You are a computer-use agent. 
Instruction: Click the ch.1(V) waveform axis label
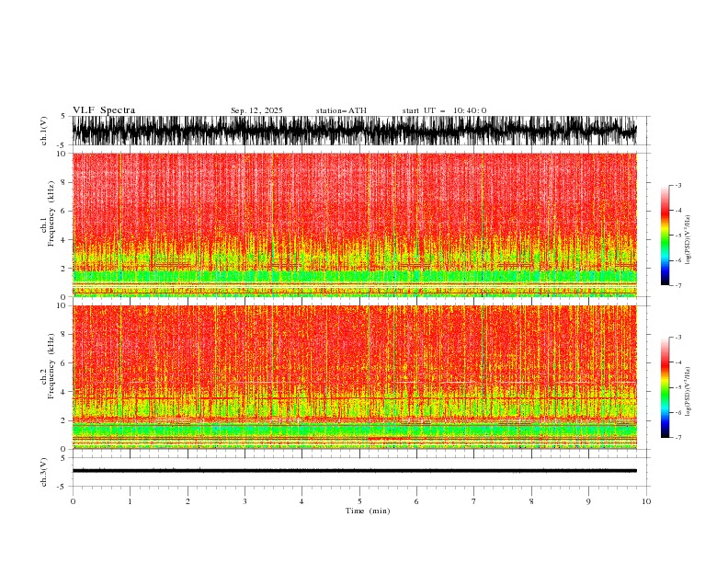pyautogui.click(x=44, y=131)
